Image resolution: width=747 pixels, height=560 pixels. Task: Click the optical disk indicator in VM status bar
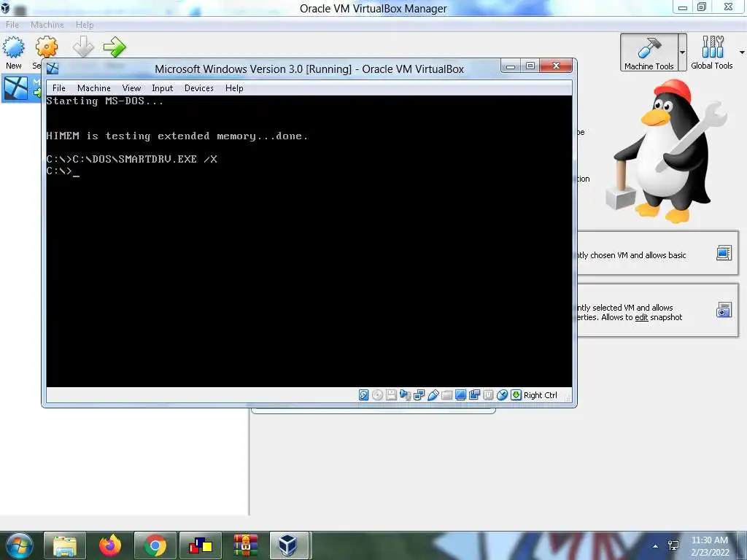pos(377,394)
